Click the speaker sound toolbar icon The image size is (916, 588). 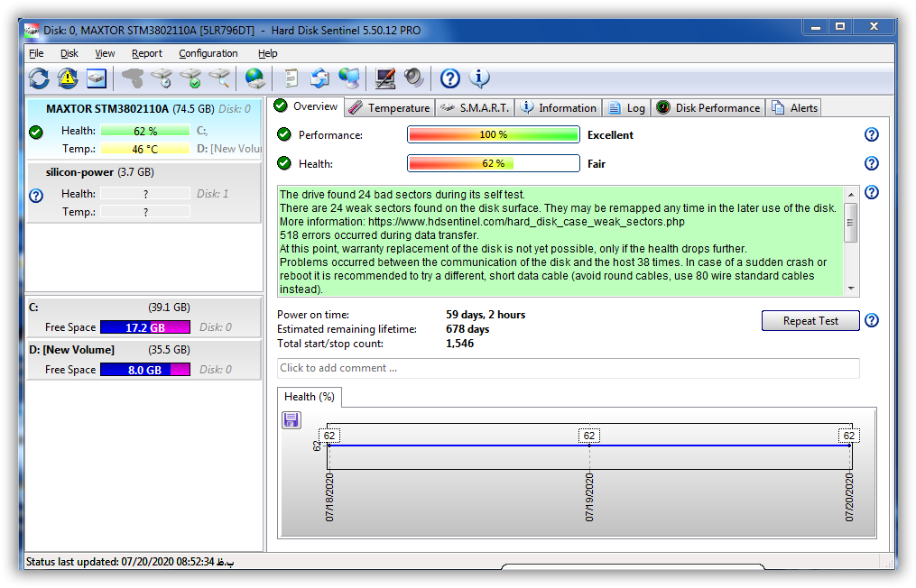414,78
